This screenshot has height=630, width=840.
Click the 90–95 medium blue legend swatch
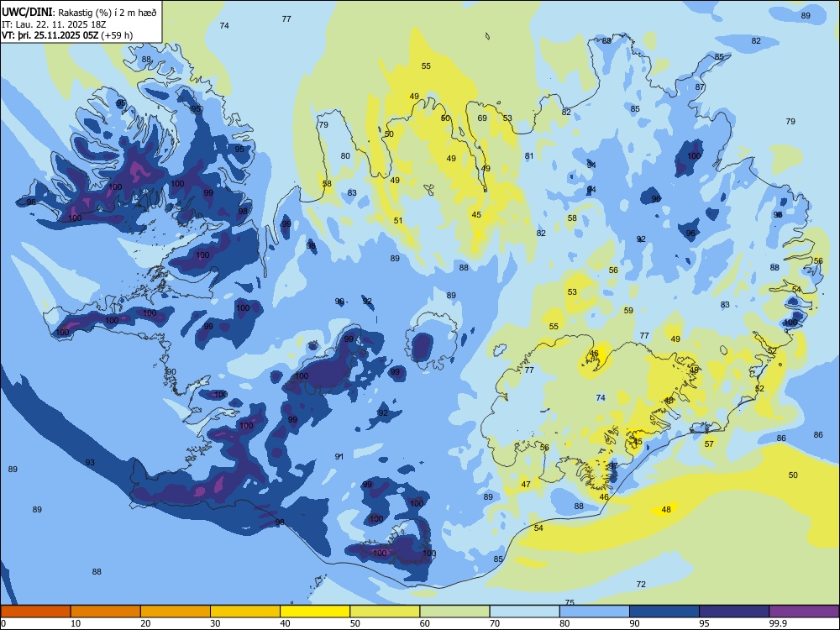(664, 612)
